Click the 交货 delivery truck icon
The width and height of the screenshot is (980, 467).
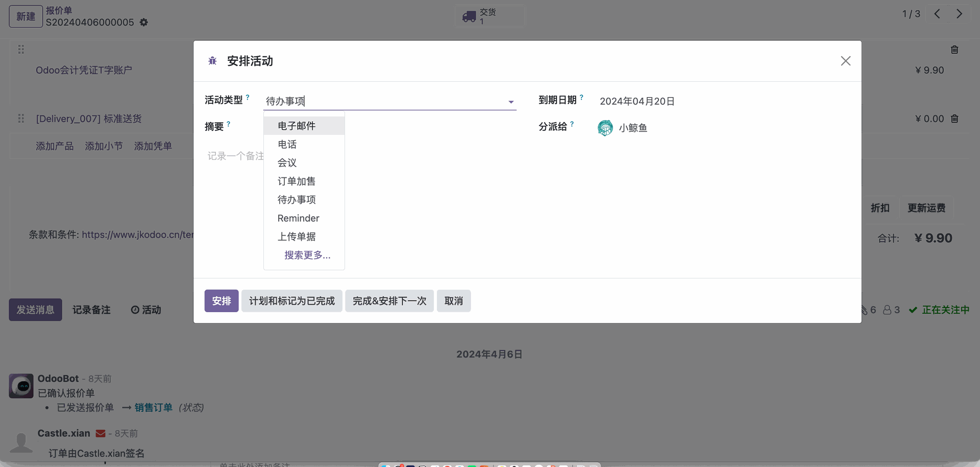[469, 17]
